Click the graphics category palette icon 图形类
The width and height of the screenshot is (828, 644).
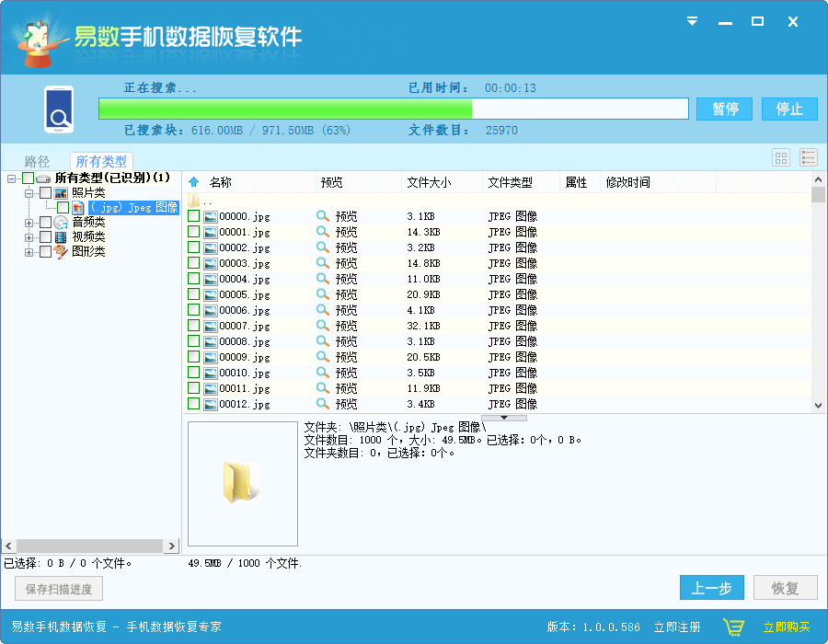60,250
